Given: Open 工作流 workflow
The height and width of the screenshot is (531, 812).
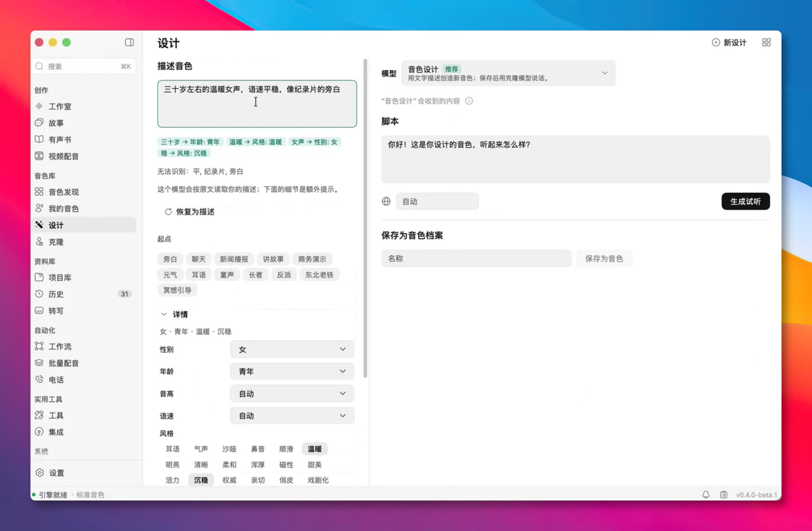Looking at the screenshot, I should 60,347.
